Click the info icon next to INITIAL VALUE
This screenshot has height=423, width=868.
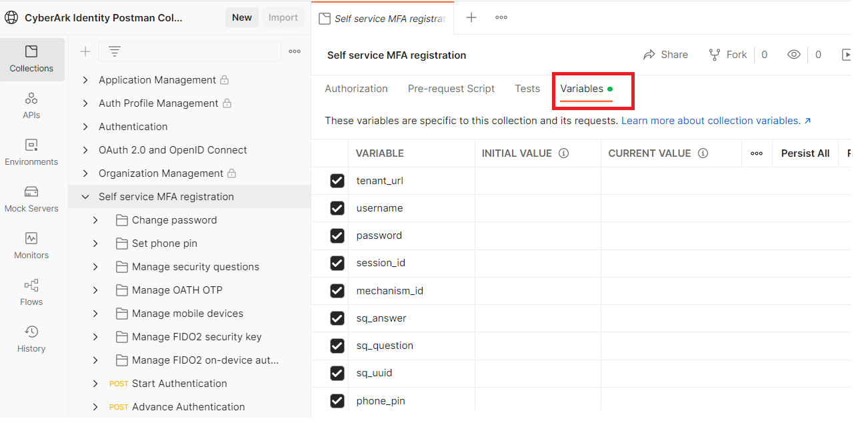[563, 153]
